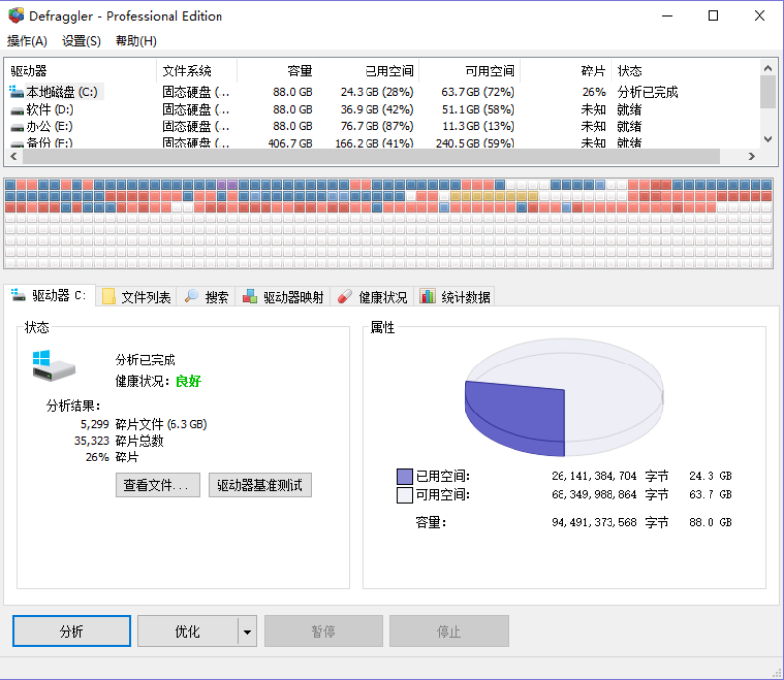Click the 分析 button
Viewport: 784px width, 680px height.
point(72,631)
